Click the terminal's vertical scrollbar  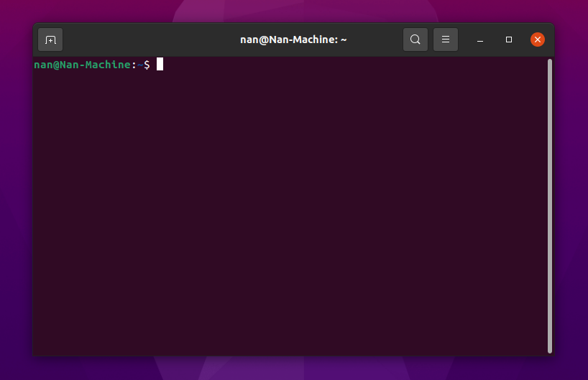click(x=550, y=205)
